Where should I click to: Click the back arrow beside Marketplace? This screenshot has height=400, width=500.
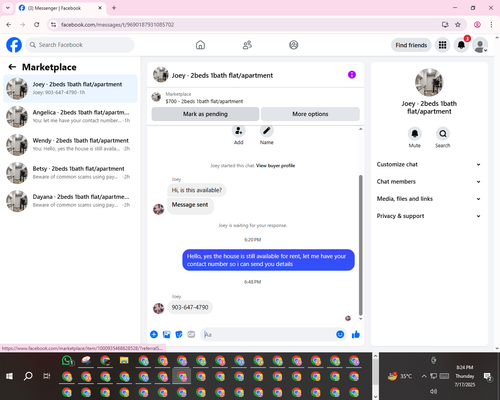pos(12,67)
